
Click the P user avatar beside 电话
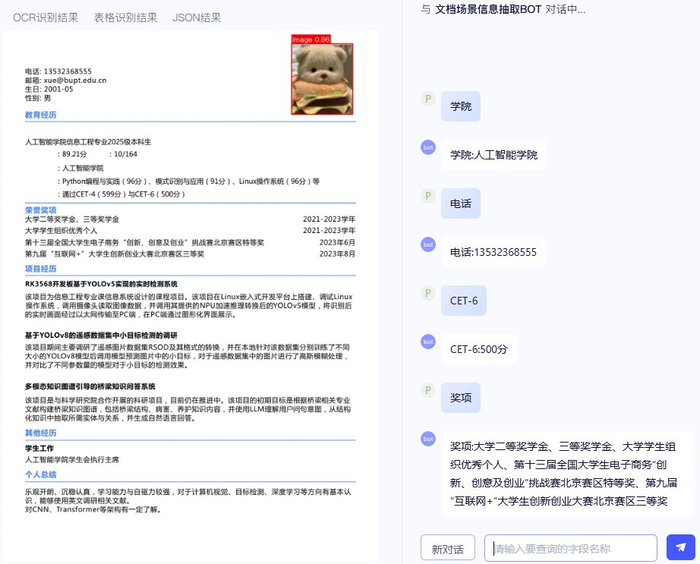(x=428, y=196)
